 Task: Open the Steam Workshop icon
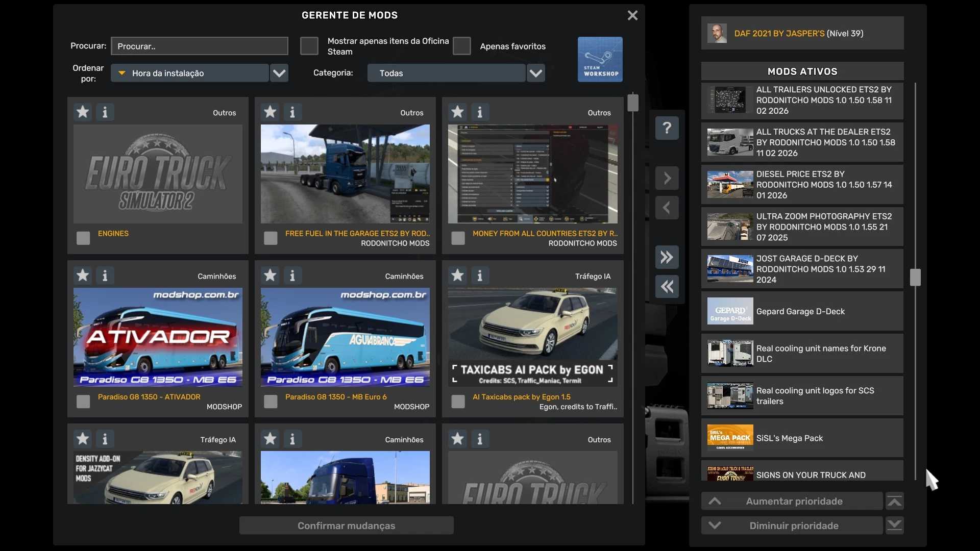pyautogui.click(x=600, y=59)
